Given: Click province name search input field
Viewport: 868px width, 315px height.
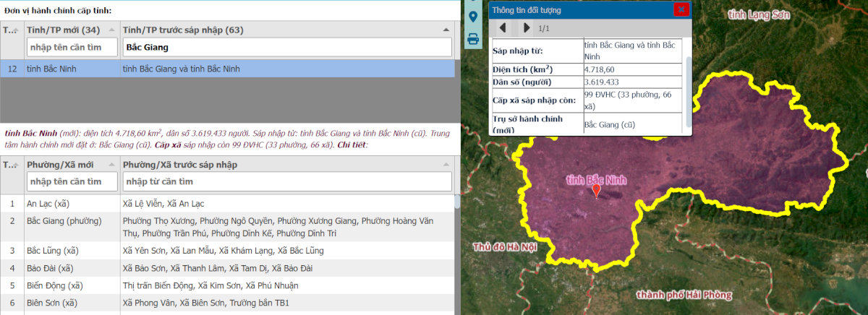Looking at the screenshot, I should pos(72,47).
